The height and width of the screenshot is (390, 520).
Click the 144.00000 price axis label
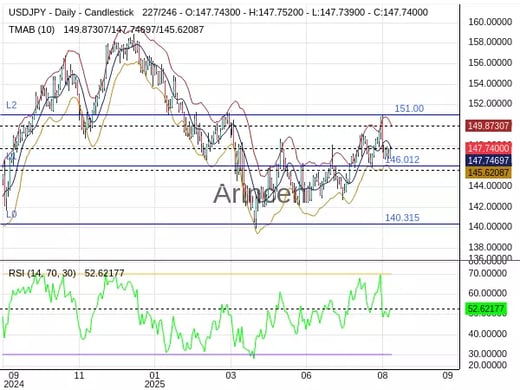click(490, 185)
